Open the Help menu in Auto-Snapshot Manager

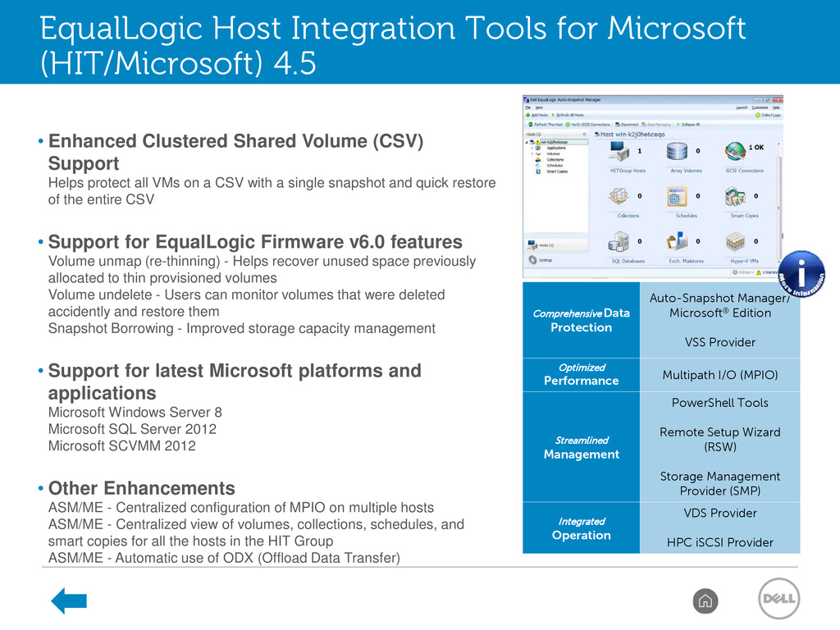[x=776, y=107]
